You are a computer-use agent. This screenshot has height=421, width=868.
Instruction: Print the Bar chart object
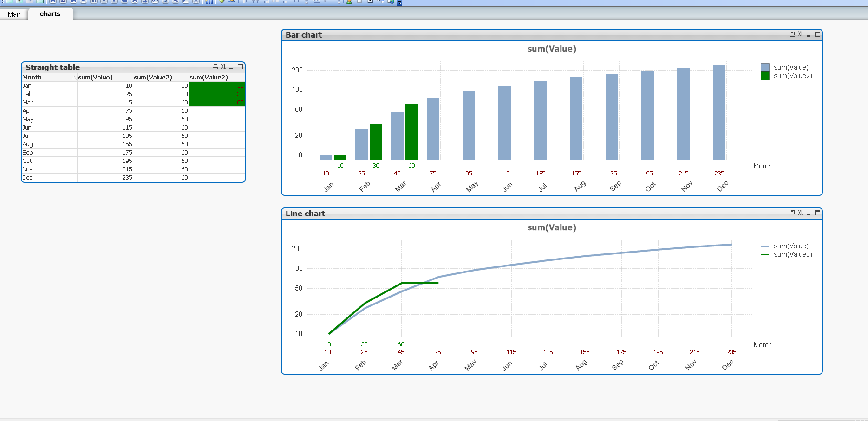(792, 34)
